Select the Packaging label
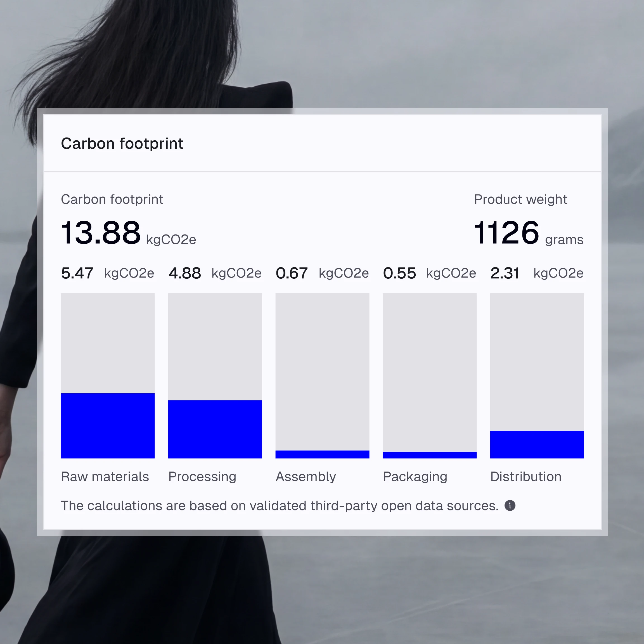 tap(415, 476)
